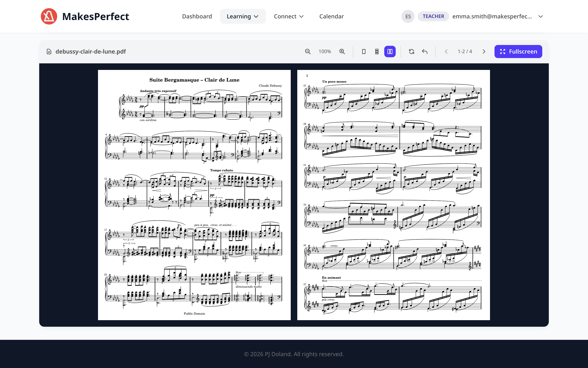Click the emma.smith account email

click(x=492, y=16)
